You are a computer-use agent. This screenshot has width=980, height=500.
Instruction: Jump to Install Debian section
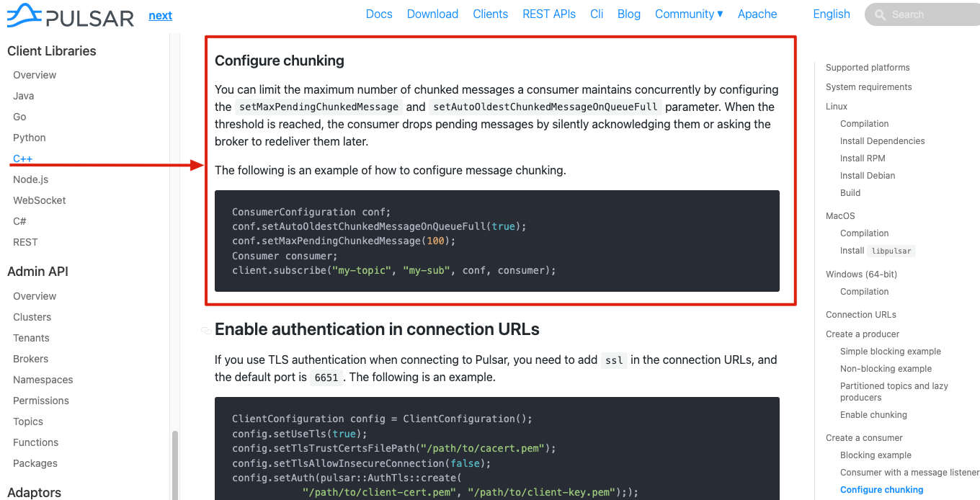868,176
